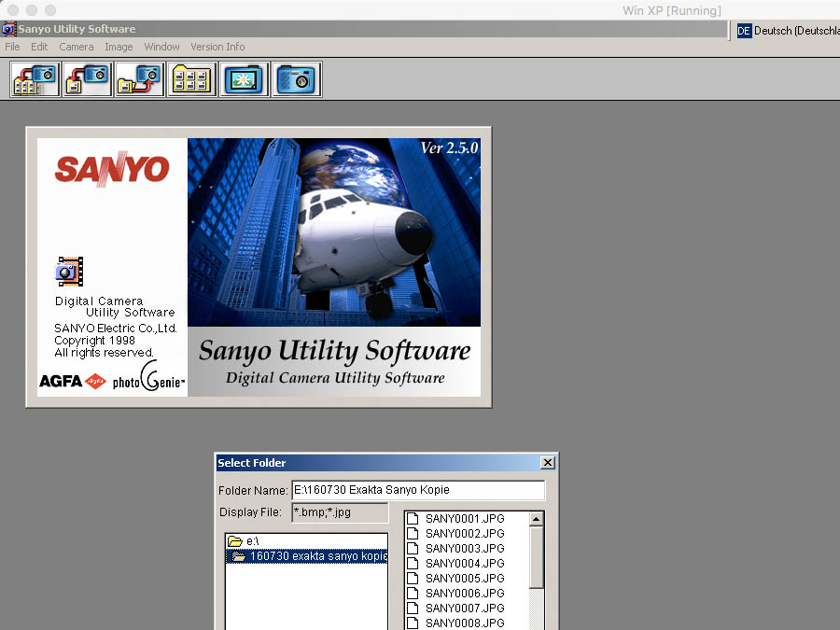Click the Folder Name input field

[418, 490]
